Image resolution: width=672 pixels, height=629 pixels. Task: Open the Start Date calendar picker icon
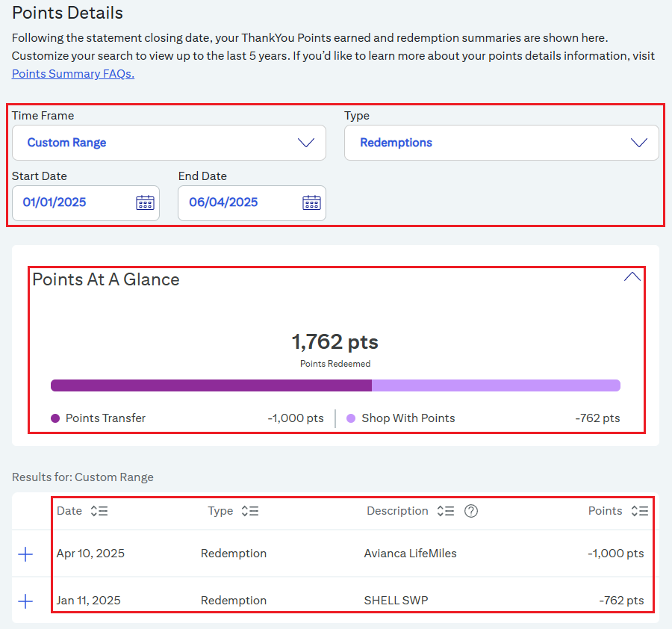pos(145,202)
